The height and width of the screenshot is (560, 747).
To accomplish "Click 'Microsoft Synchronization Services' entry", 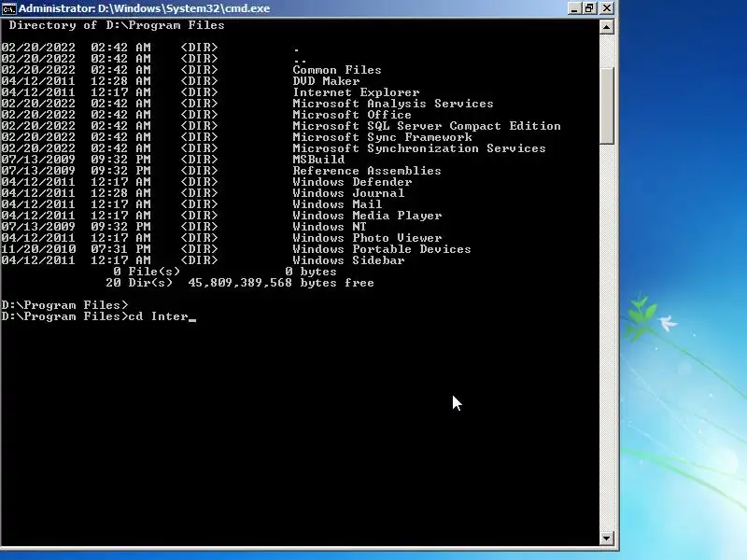I will pos(419,148).
